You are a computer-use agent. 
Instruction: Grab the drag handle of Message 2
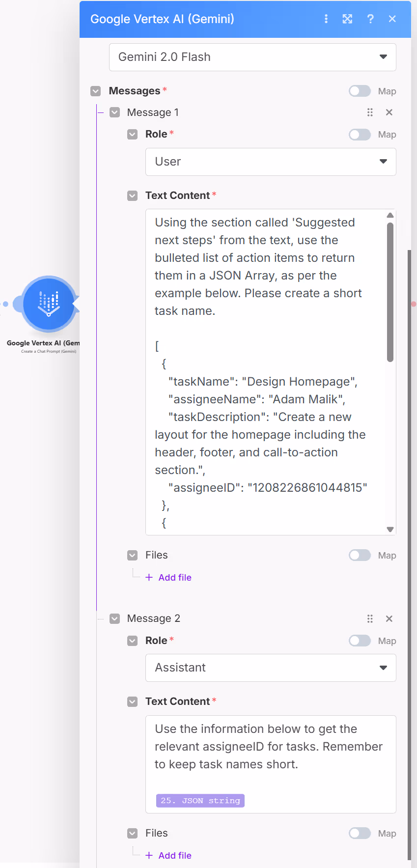[x=370, y=618]
